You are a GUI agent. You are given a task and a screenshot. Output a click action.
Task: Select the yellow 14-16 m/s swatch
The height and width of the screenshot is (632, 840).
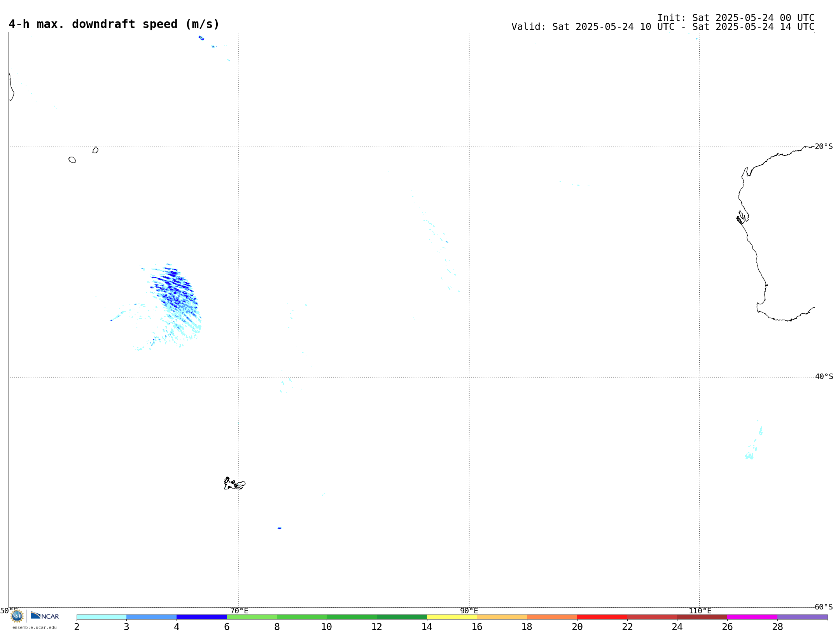[x=452, y=617]
